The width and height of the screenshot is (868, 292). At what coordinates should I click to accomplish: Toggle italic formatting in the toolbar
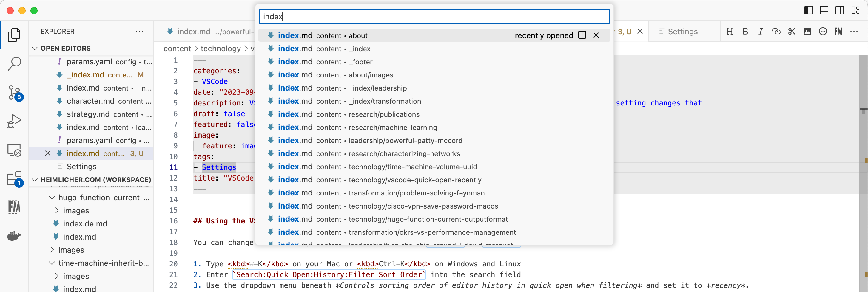click(761, 31)
